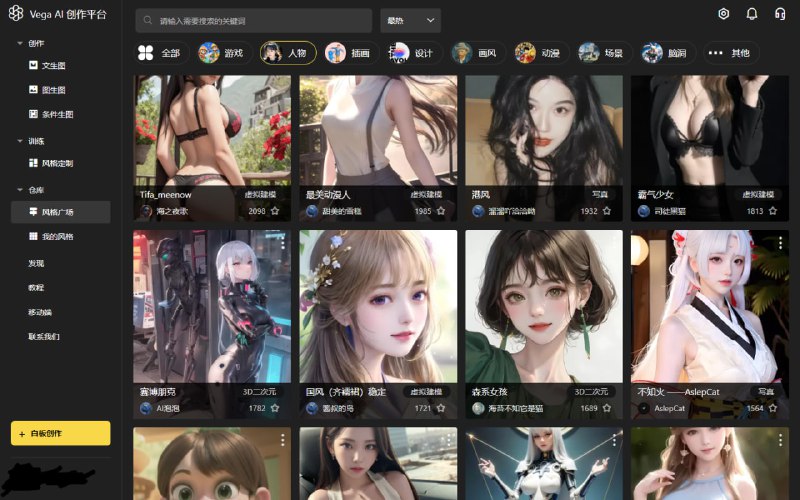Open 教程 in the sidebar
Viewport: 800px width, 500px height.
(36, 288)
